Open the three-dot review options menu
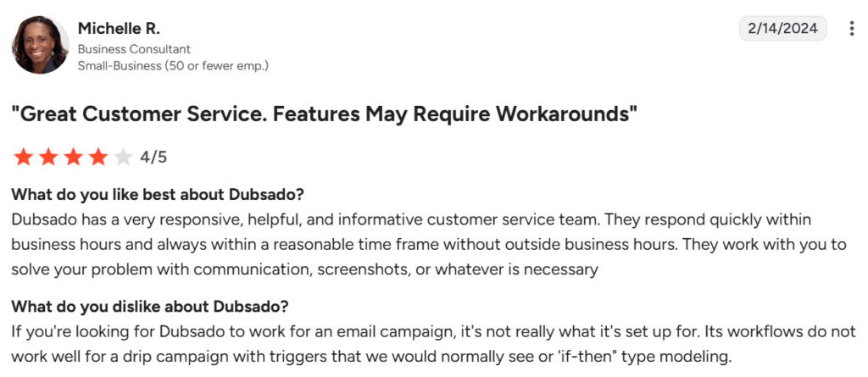Screen dimensions: 868x377 (851, 29)
